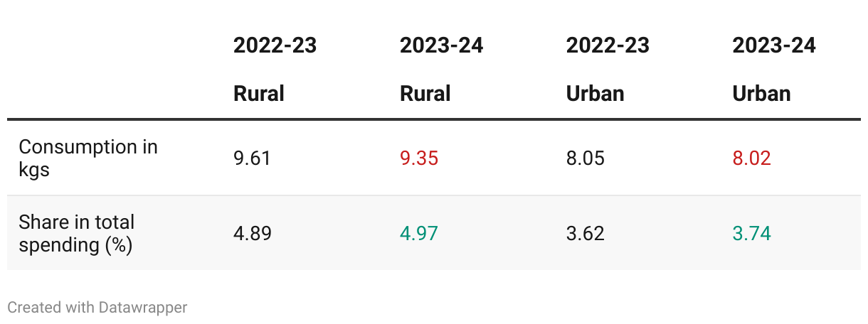Click the word Rural under 2022-23
Viewport: 868px width, 324px height.
[259, 94]
